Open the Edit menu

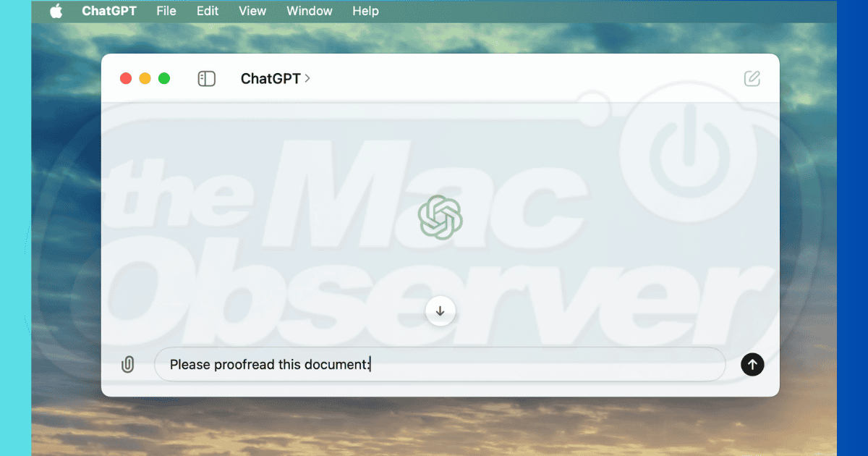(208, 11)
